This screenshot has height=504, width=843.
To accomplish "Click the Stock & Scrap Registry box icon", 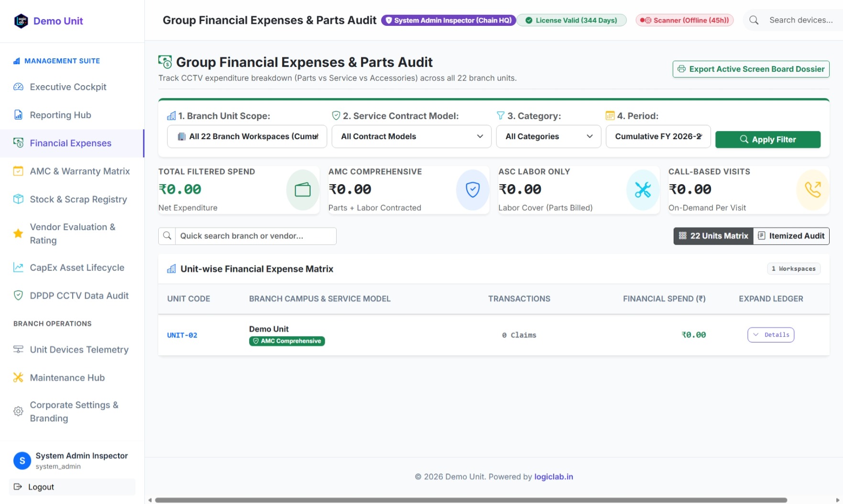I will pyautogui.click(x=18, y=199).
